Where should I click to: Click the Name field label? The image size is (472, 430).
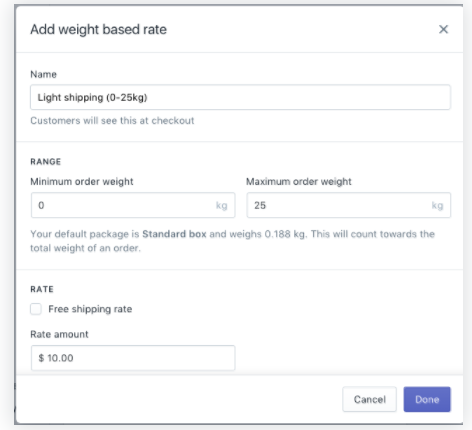tap(43, 74)
